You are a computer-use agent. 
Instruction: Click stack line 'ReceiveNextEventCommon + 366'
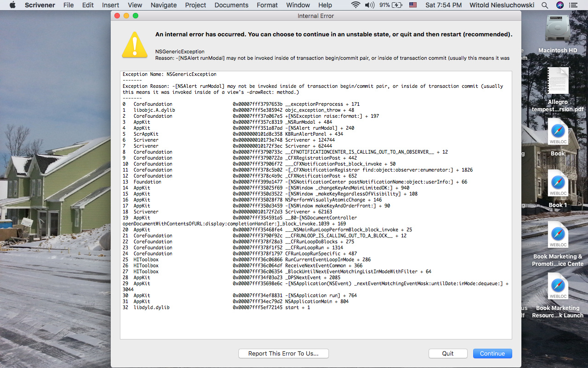click(324, 265)
